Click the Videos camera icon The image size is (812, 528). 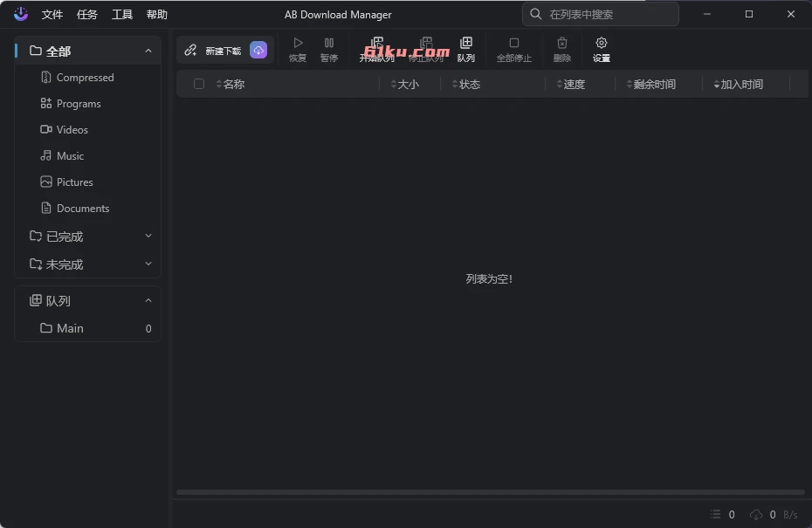tap(46, 129)
